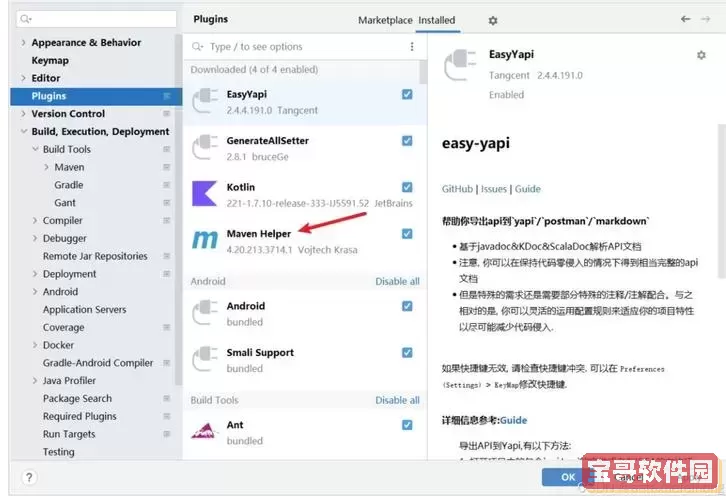Screen dimensions: 726x500
Task: Click Disable all for Build Tools group
Action: pos(397,400)
